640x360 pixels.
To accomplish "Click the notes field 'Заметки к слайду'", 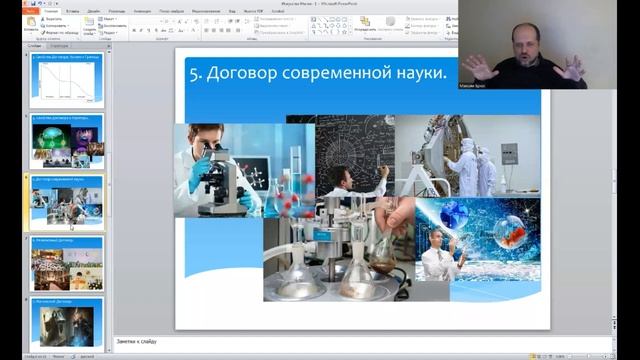I will click(x=362, y=344).
